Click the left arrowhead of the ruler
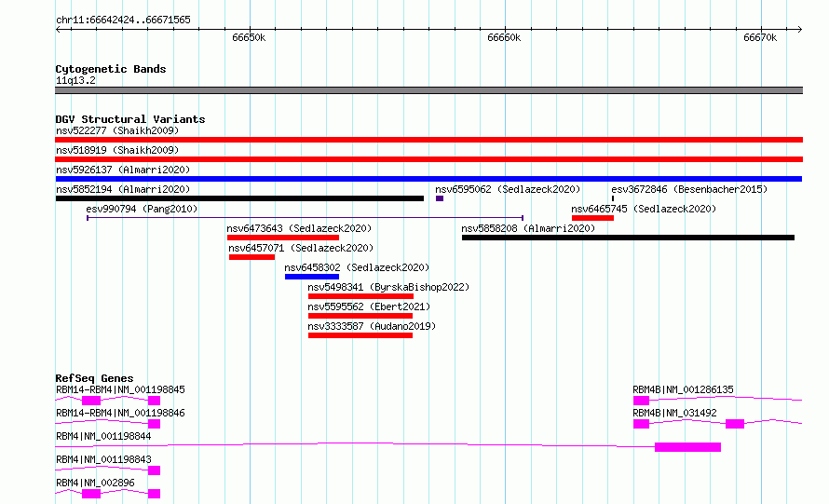Image resolution: width=829 pixels, height=504 pixels. 58,30
